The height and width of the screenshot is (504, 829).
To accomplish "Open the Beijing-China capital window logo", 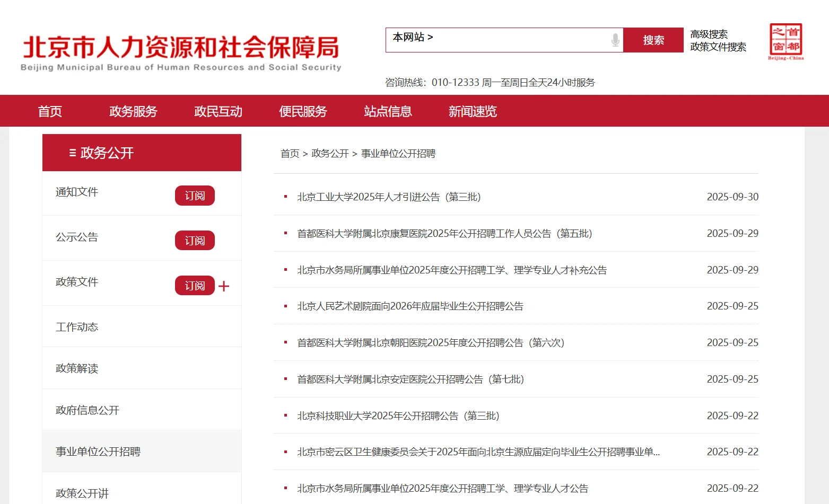I will [x=786, y=41].
